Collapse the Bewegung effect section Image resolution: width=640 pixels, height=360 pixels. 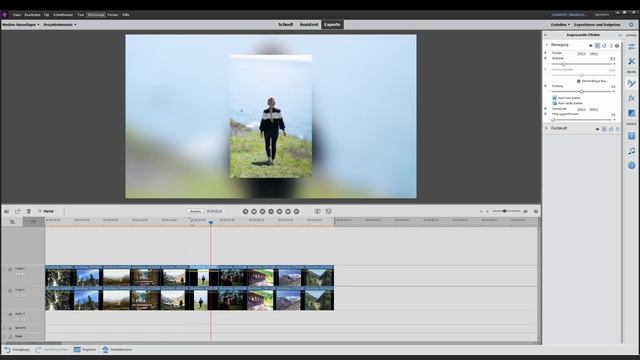547,44
